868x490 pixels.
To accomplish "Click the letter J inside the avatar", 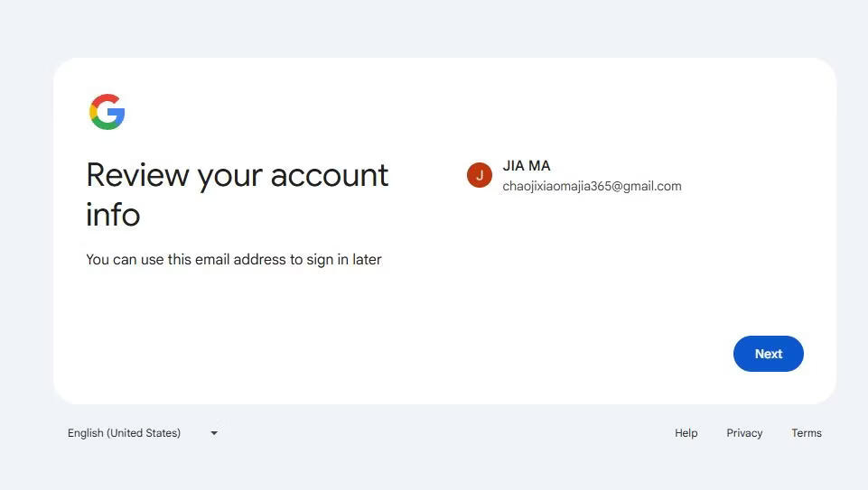I will click(x=479, y=175).
